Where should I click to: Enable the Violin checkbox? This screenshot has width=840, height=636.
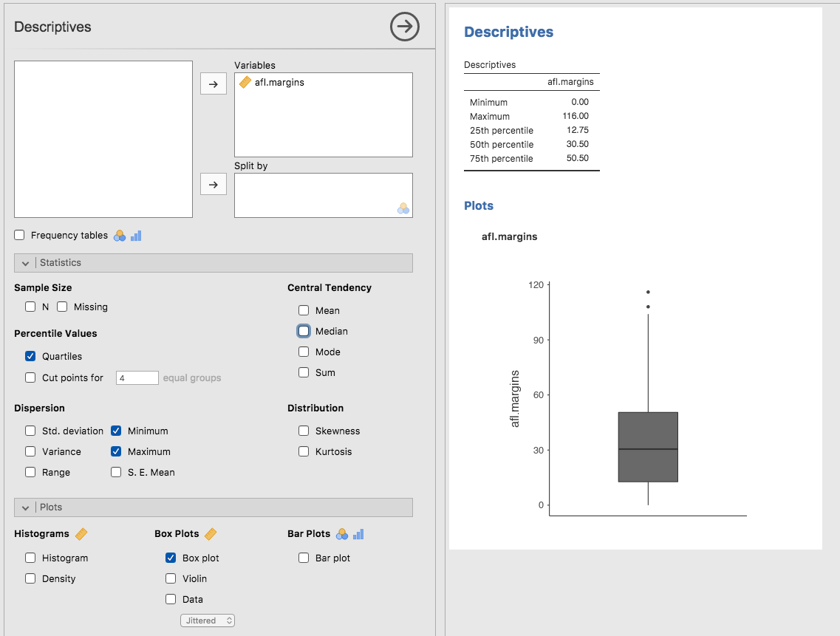pyautogui.click(x=171, y=578)
